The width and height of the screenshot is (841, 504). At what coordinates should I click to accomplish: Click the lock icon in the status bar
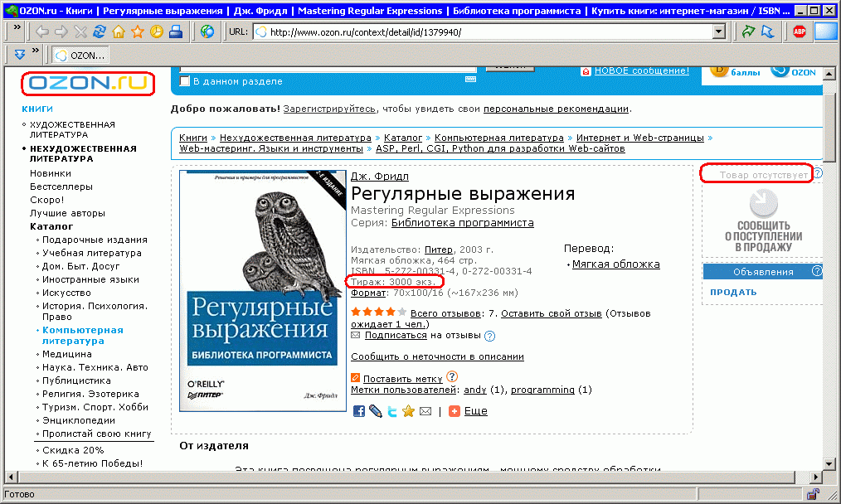(813, 494)
